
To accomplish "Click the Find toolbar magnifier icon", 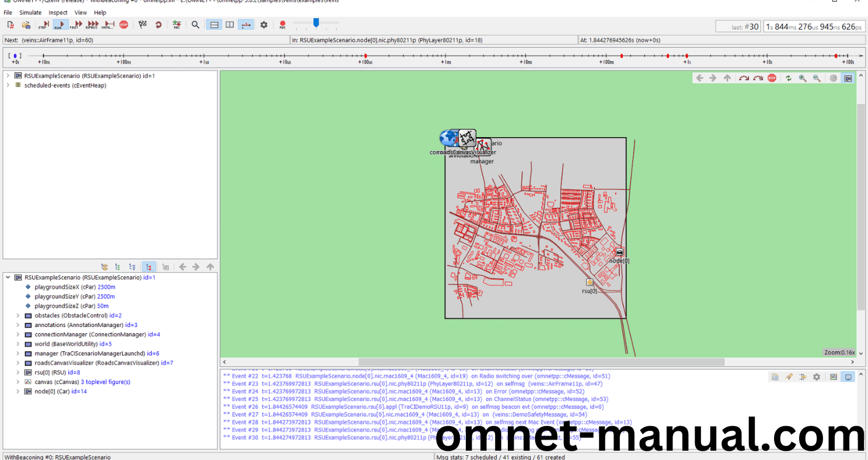I will [195, 25].
